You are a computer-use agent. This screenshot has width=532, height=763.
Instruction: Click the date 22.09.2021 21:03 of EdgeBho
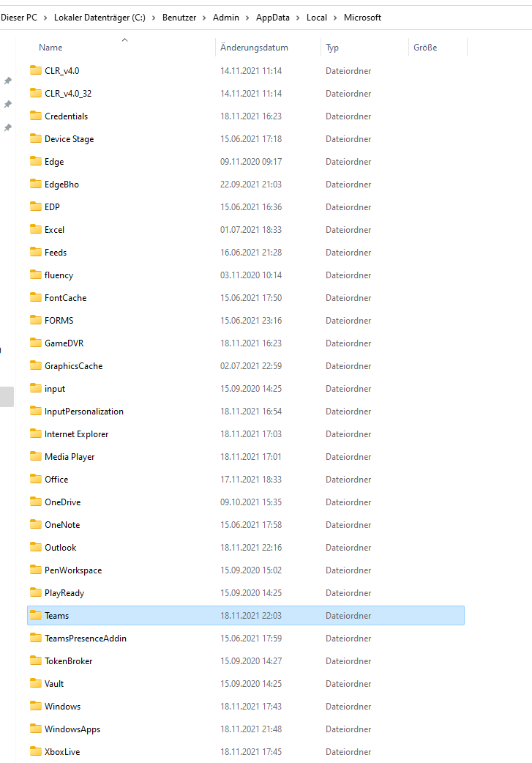pos(251,185)
